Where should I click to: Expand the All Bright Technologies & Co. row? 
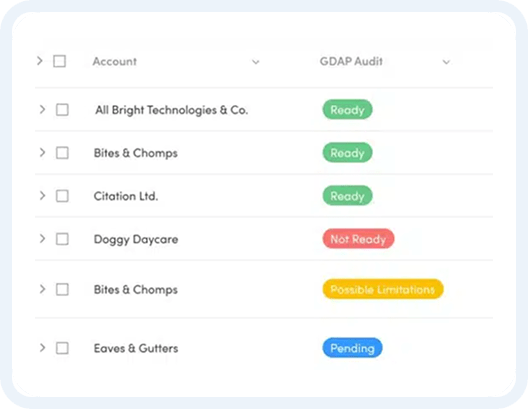click(42, 109)
